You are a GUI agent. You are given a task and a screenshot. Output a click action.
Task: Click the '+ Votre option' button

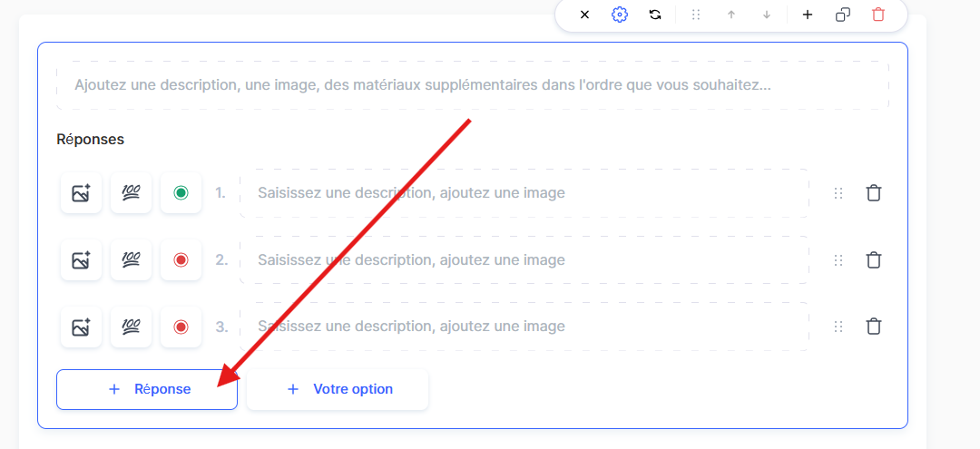tap(338, 389)
